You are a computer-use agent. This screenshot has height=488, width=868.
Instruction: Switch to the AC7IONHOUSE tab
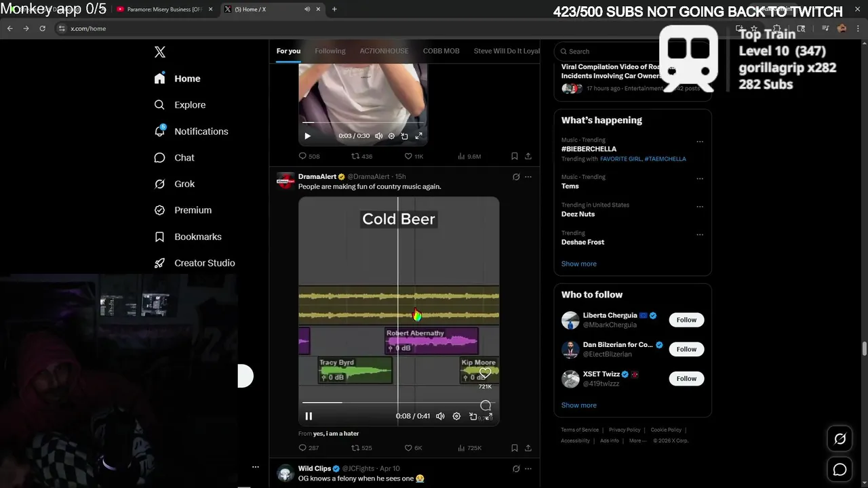click(x=384, y=51)
